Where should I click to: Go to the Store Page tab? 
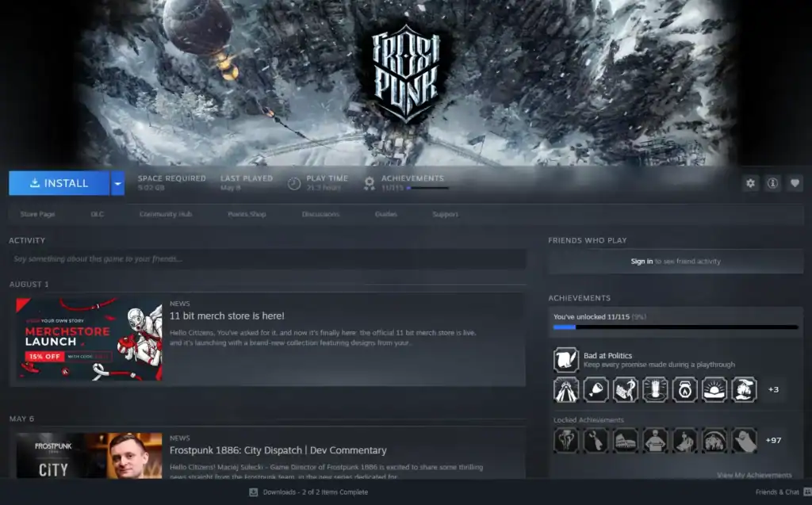point(37,214)
